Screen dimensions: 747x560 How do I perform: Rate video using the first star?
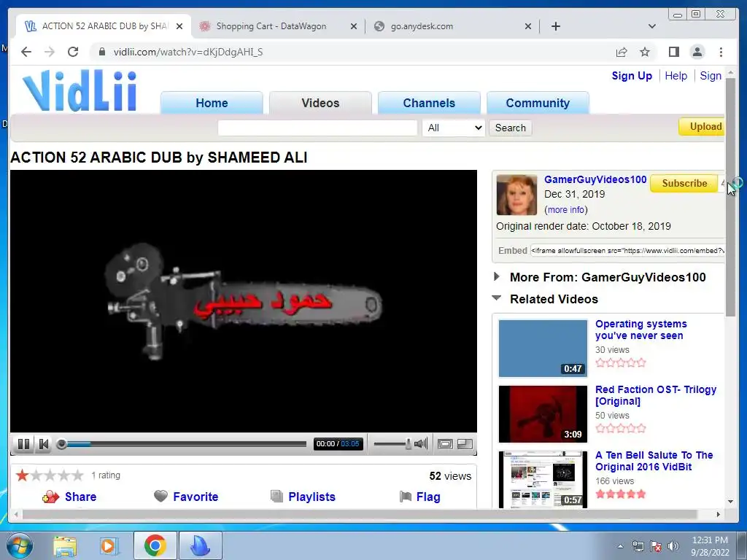(22, 475)
